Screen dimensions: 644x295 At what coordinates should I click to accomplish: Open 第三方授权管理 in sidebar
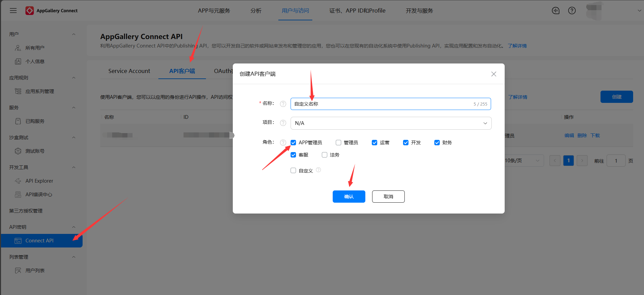click(x=26, y=211)
